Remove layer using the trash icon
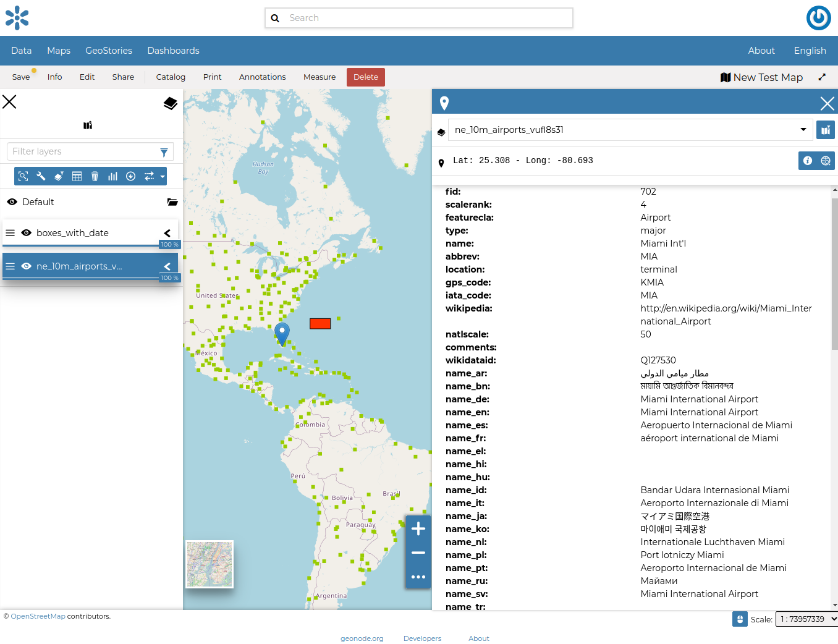Viewport: 838px width, 644px height. point(95,176)
